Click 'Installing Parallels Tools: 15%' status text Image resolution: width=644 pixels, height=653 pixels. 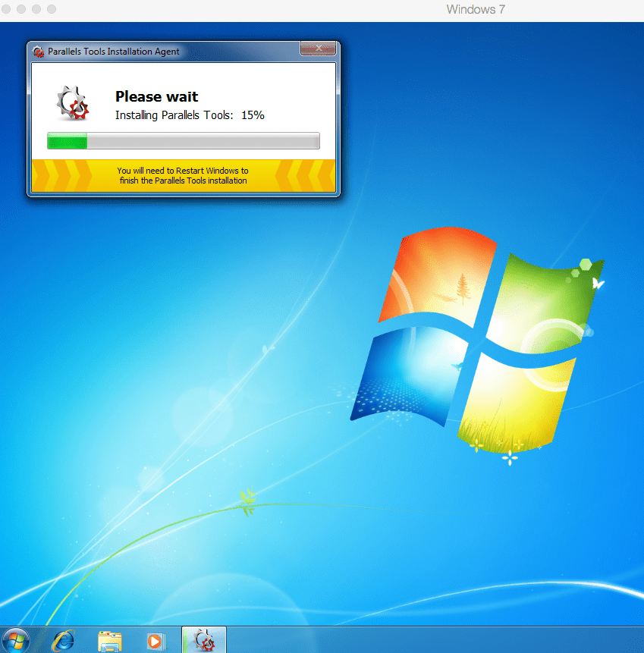(190, 115)
